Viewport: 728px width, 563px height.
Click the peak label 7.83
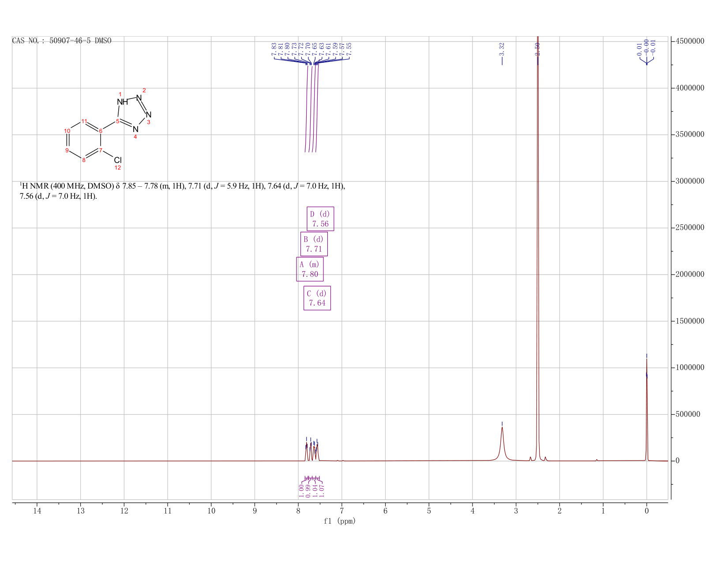click(x=274, y=49)
